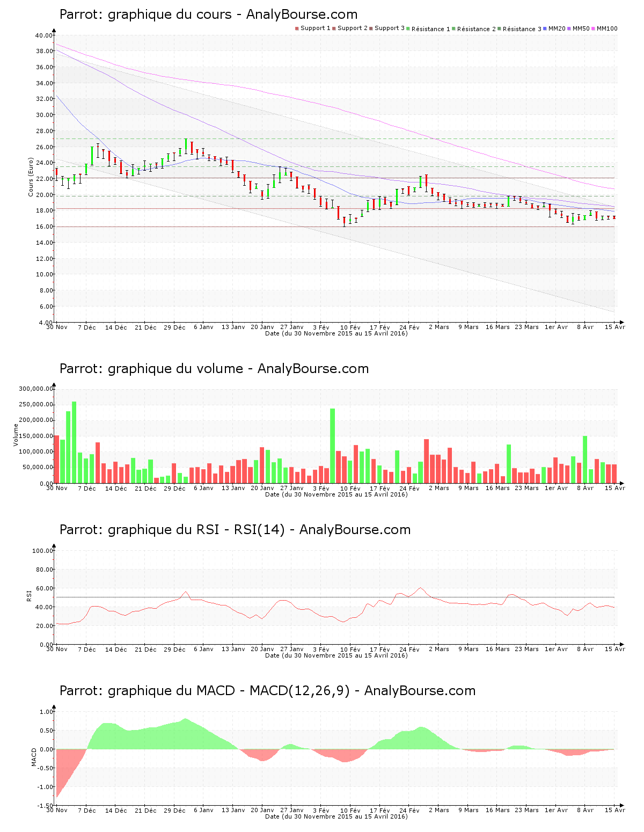Select the "Support 1" legend label
Screen dimensions: 644x832
tap(316, 28)
